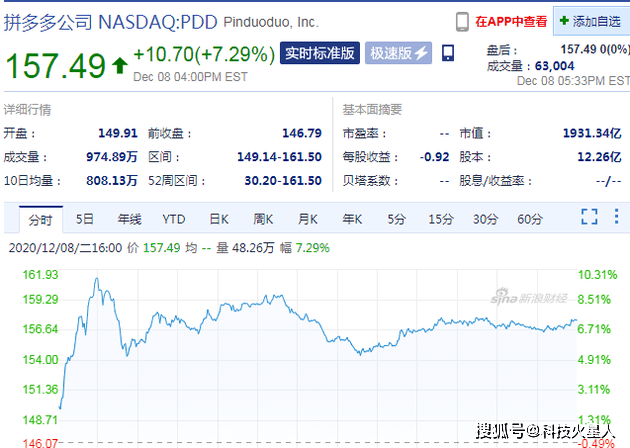
Task: Click percent axis label 4.91%
Action: point(594,360)
